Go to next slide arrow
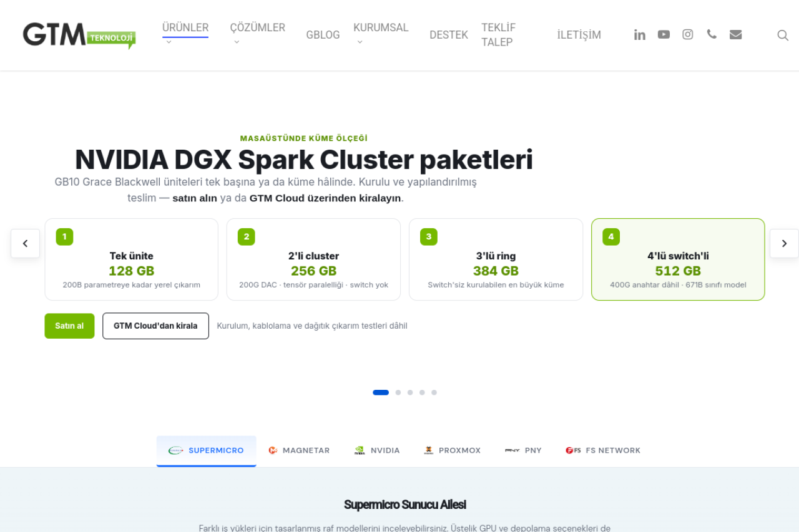 [784, 243]
